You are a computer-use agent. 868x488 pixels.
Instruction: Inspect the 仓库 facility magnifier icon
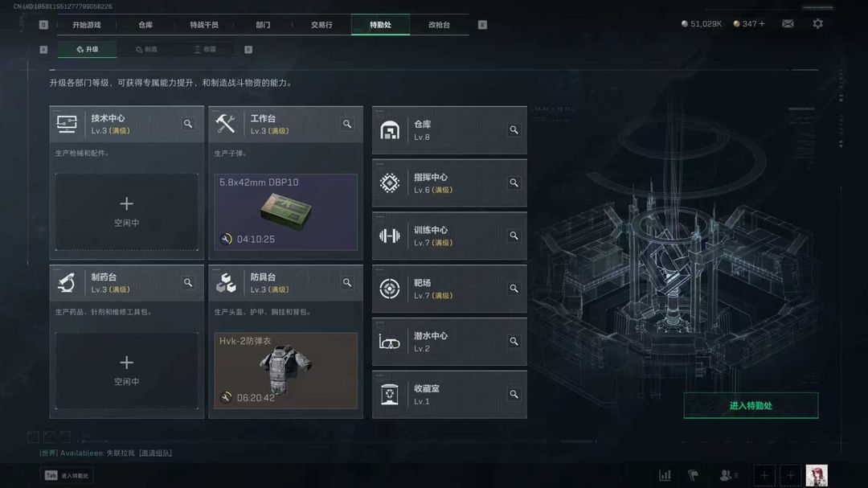click(514, 130)
